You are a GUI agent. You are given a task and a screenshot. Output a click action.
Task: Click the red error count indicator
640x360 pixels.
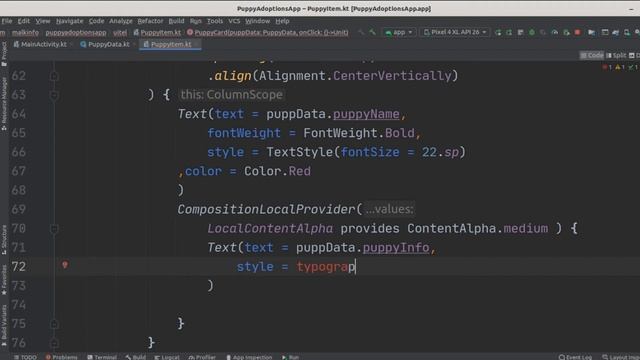[x=607, y=67]
